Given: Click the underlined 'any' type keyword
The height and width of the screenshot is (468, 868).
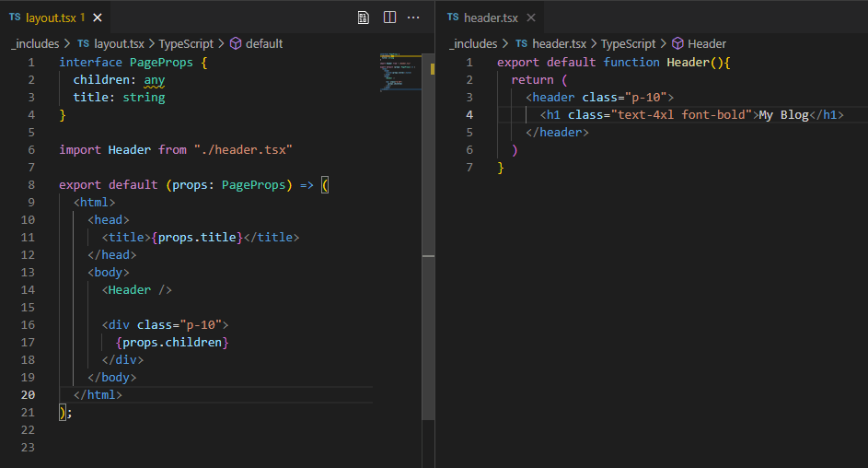Looking at the screenshot, I should pyautogui.click(x=155, y=80).
